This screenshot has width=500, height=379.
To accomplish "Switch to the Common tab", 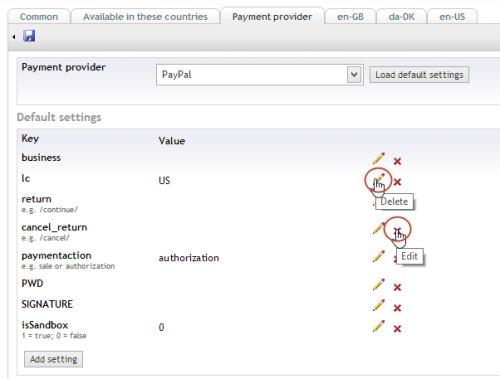I will point(39,16).
